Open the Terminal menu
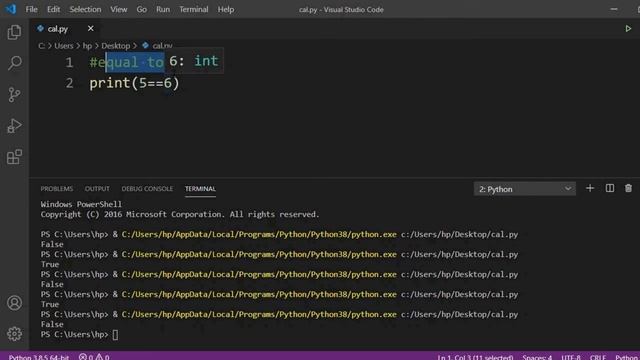Image resolution: width=640 pixels, height=360 pixels. pyautogui.click(x=193, y=9)
